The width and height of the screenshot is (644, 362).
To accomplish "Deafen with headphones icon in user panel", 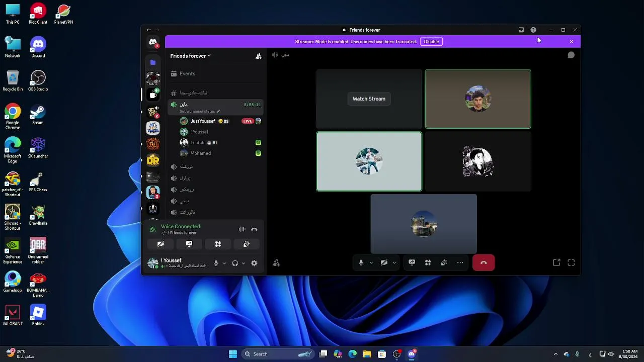I will (x=235, y=263).
